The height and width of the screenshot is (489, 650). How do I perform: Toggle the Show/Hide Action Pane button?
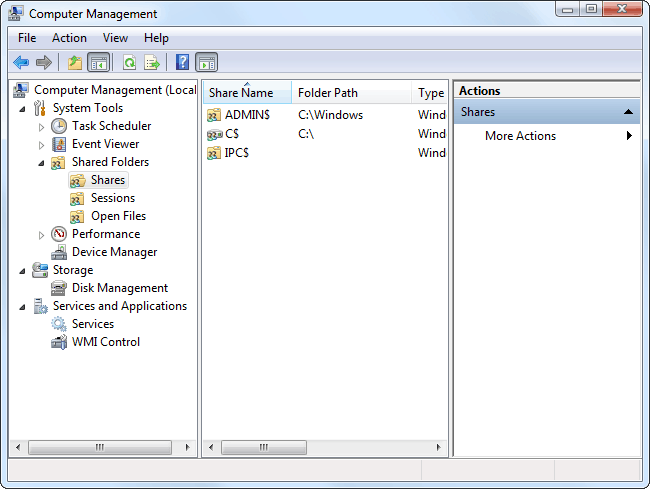[206, 63]
